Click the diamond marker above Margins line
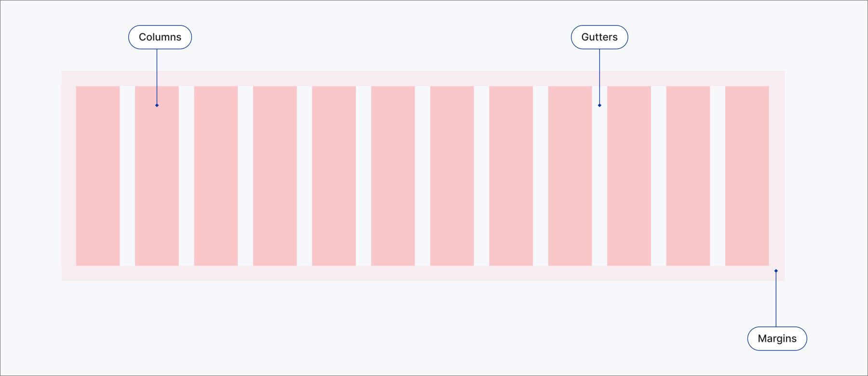 coord(776,271)
